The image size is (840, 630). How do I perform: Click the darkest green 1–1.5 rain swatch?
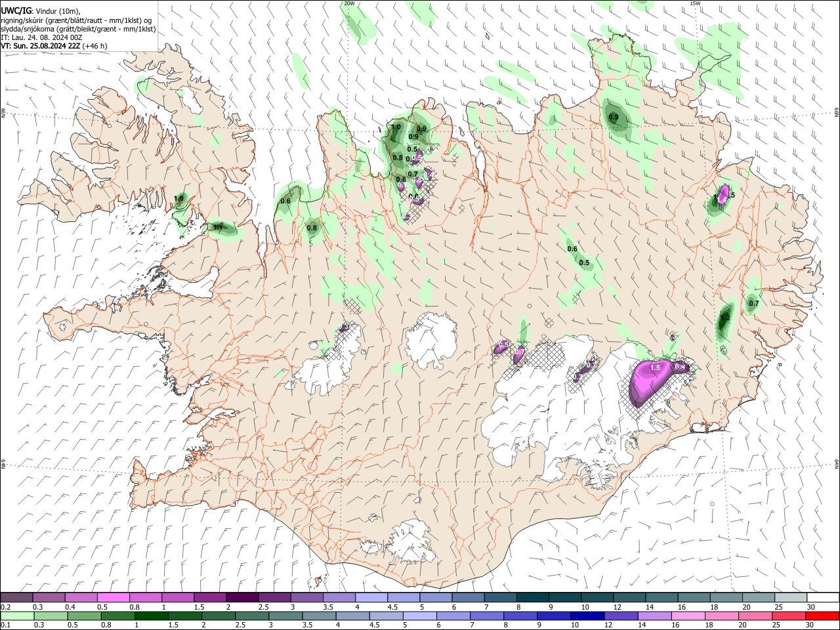click(x=152, y=616)
